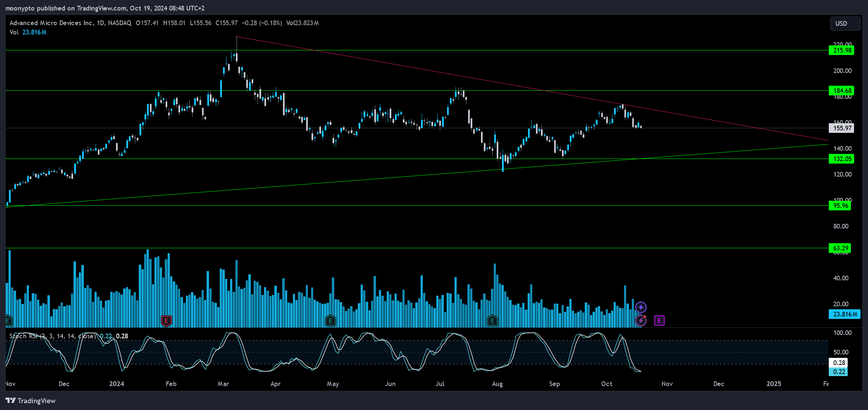The height and width of the screenshot is (410, 868).
Task: Click the 63.29 price level label
Action: [x=840, y=248]
